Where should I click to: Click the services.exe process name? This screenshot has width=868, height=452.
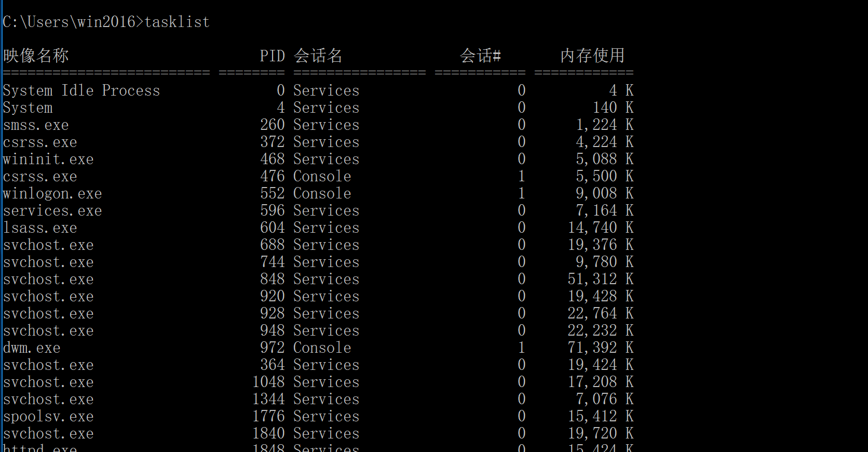click(x=52, y=211)
